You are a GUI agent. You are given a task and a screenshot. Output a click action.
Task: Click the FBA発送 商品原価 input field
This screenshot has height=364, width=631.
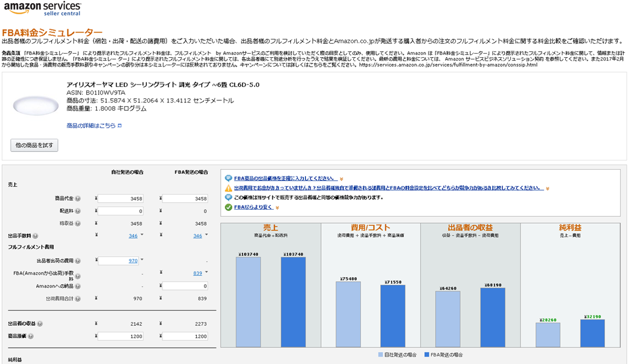click(x=185, y=336)
